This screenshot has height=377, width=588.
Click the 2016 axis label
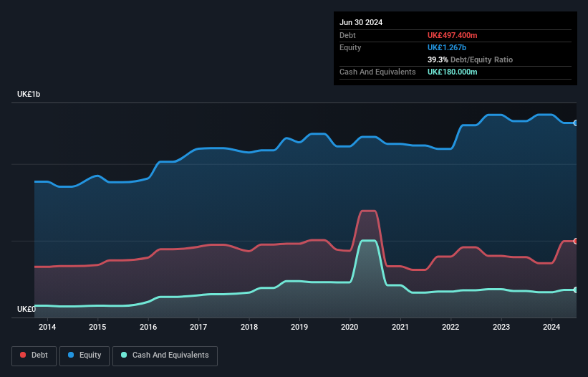point(148,327)
